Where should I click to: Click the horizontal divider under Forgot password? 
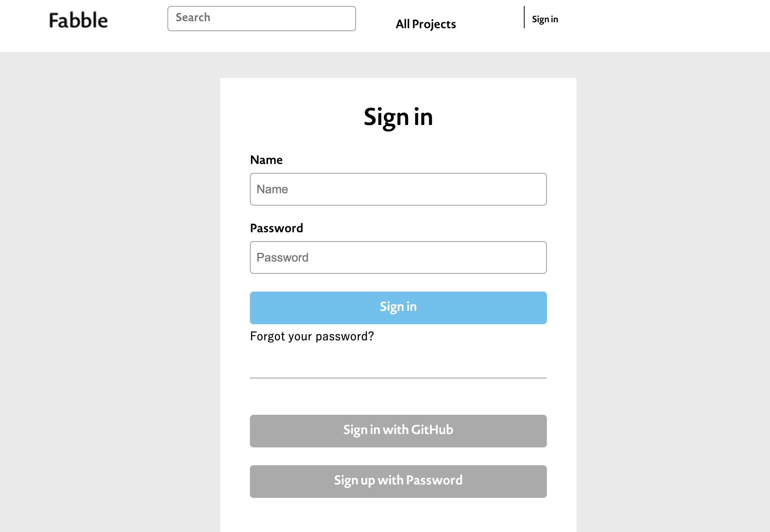[398, 378]
